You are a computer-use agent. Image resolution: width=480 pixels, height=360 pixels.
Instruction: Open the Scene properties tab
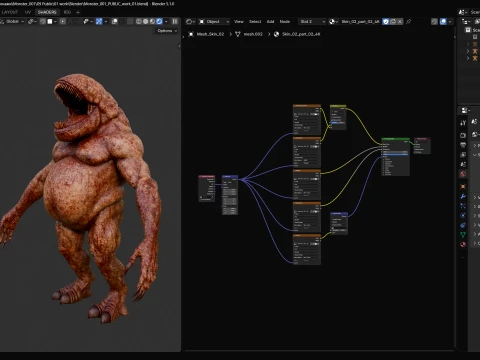(463, 164)
